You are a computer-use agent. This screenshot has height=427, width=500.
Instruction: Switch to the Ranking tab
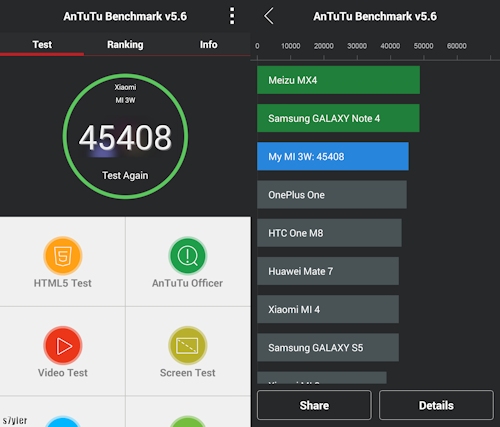[125, 44]
